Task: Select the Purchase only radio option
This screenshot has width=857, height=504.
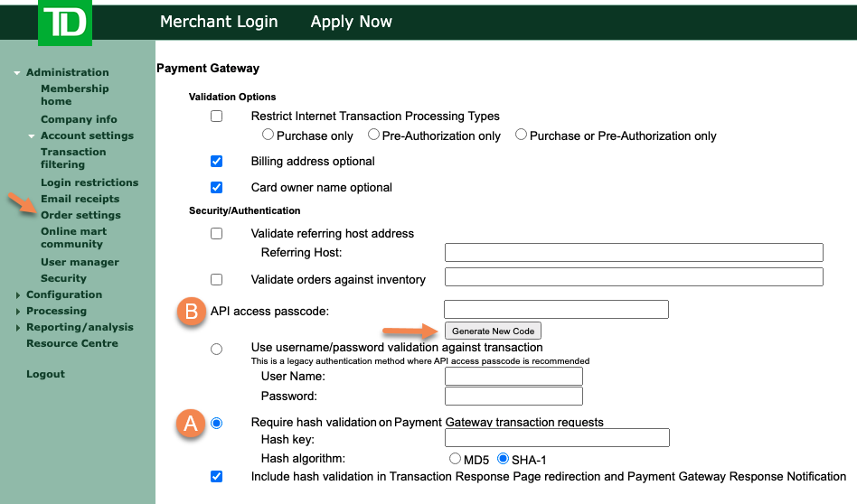Action: coord(268,135)
